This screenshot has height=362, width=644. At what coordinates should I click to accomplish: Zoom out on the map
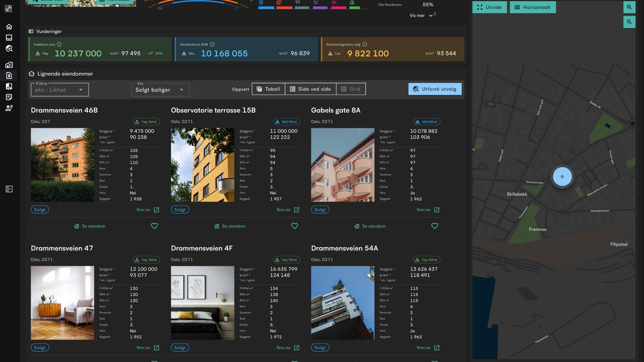(x=629, y=22)
